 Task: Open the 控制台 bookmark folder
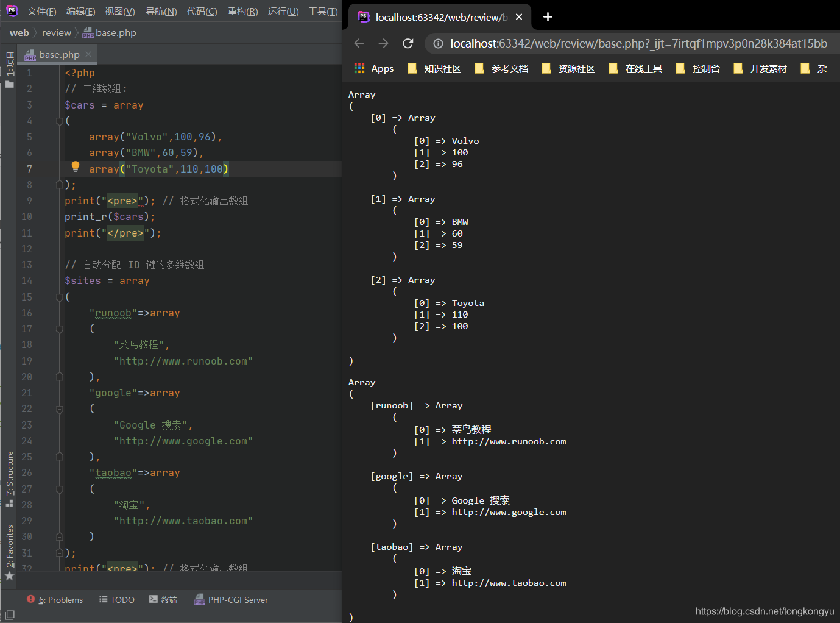pos(698,68)
